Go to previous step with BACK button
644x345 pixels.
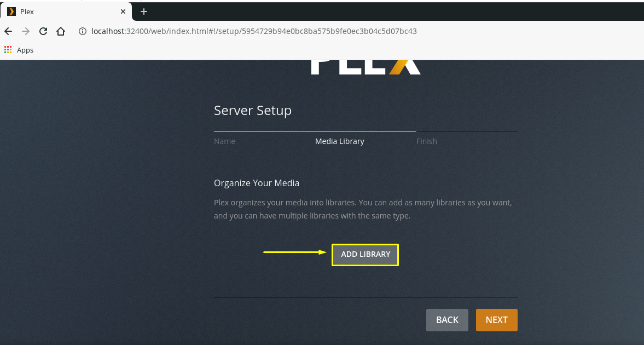447,320
